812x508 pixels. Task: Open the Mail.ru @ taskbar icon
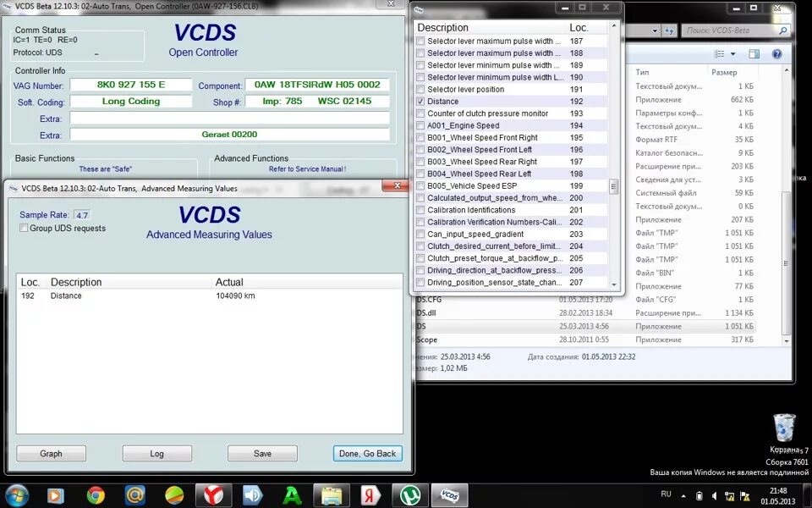click(135, 495)
